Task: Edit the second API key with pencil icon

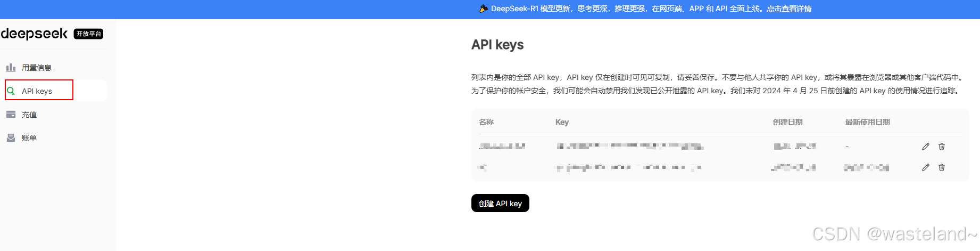Action: point(926,167)
